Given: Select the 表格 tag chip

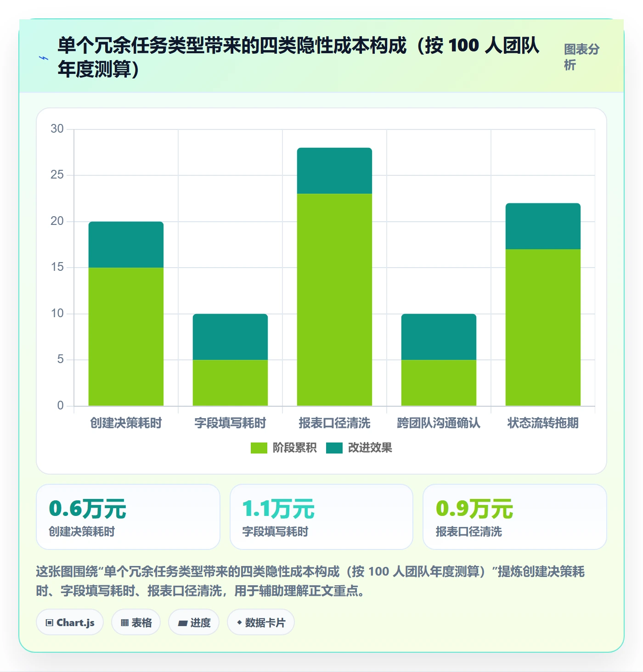Looking at the screenshot, I should (136, 622).
